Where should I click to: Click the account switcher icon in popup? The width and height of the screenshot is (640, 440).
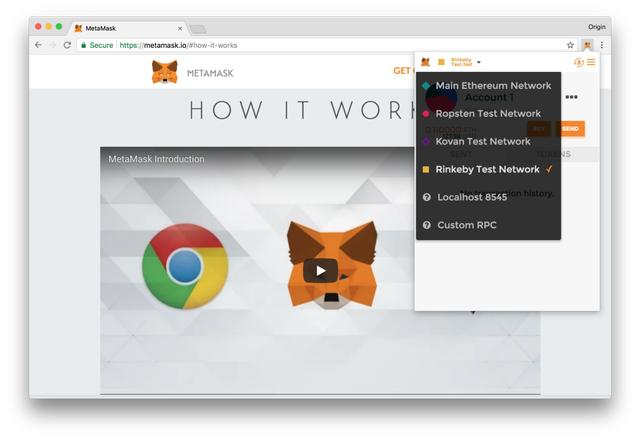(578, 62)
